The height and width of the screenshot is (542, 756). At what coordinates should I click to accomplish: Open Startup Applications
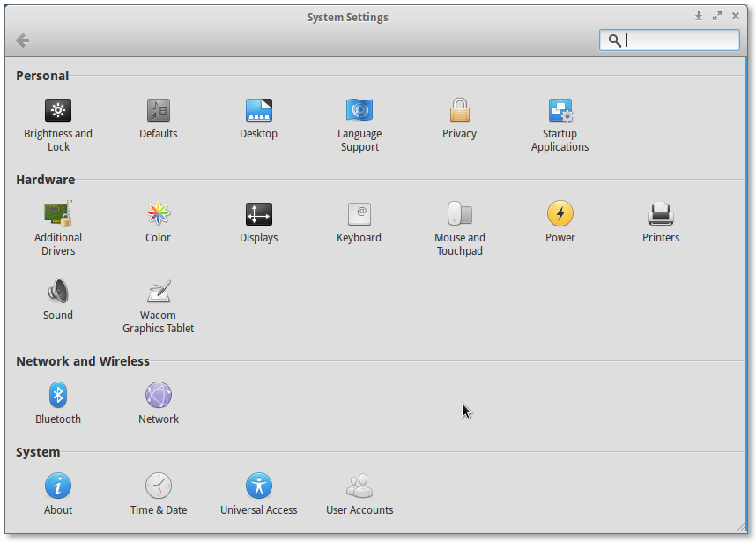(x=560, y=110)
